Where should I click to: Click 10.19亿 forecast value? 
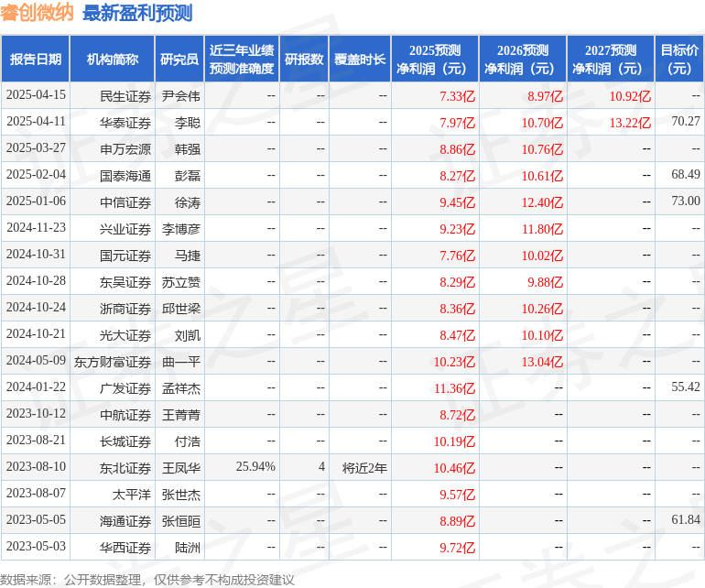(x=454, y=441)
